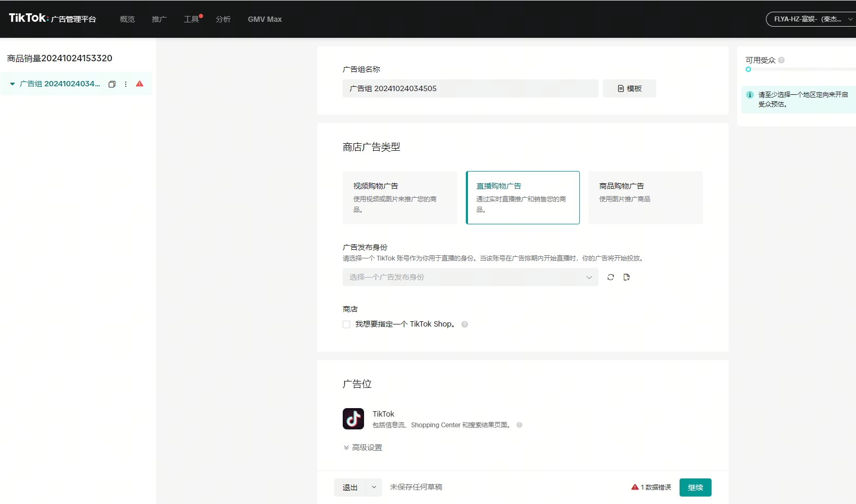Click the 广告组名称 input field
Viewport: 856px width, 504px height.
[x=471, y=88]
